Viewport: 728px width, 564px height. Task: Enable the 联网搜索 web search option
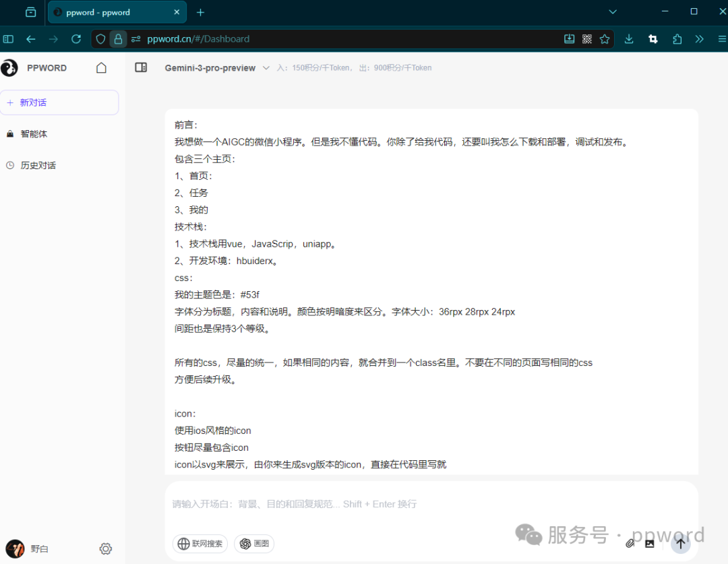[200, 543]
